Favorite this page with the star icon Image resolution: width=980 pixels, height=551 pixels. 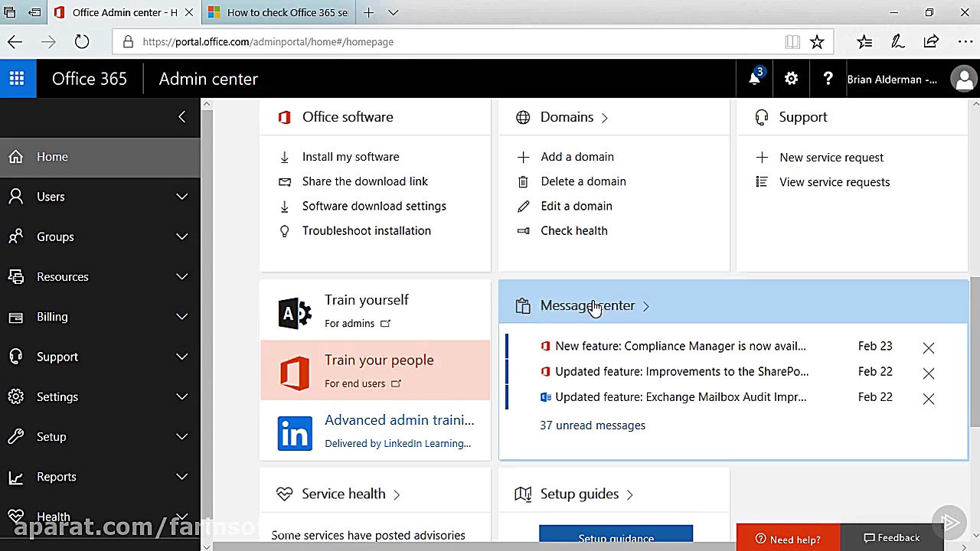[x=817, y=42]
